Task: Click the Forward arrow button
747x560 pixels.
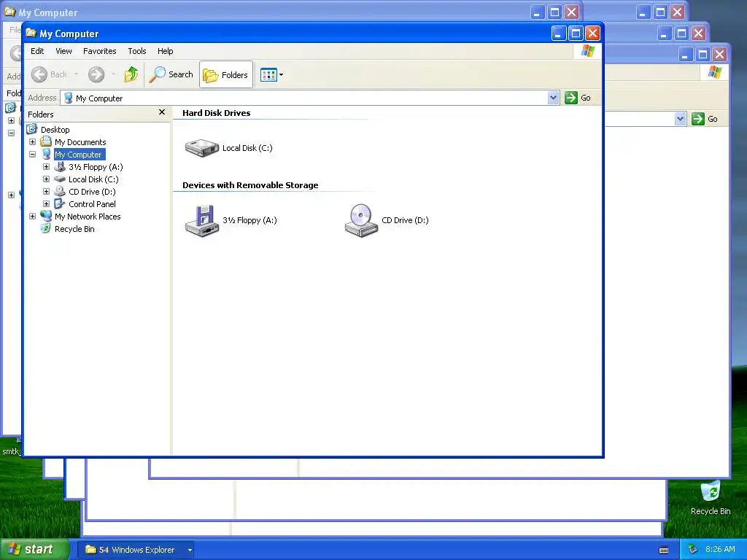Action: 96,74
